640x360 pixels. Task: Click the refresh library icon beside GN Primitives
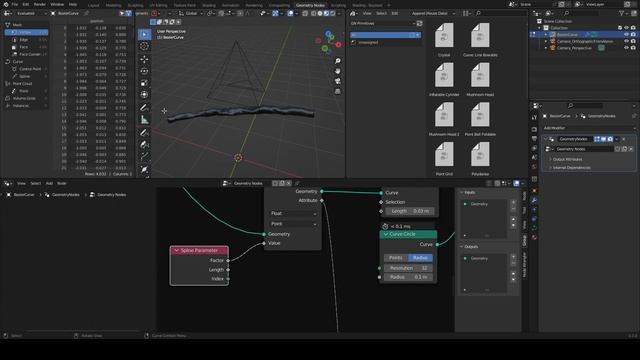point(419,24)
